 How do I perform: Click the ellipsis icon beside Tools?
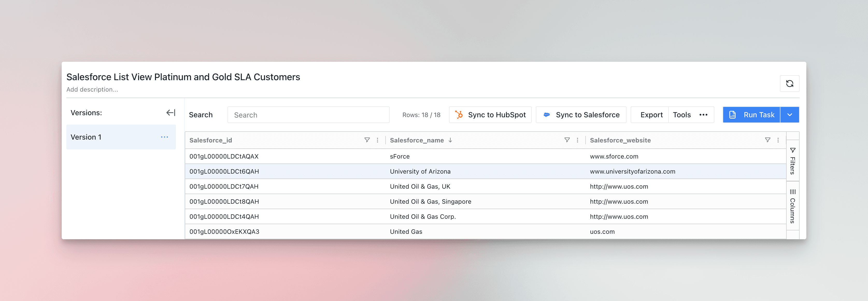[703, 115]
